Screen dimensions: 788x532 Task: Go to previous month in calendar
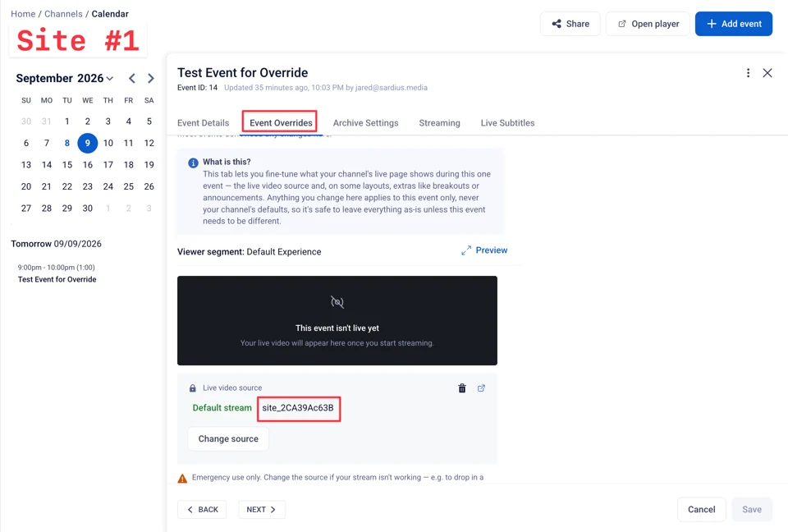(x=131, y=79)
